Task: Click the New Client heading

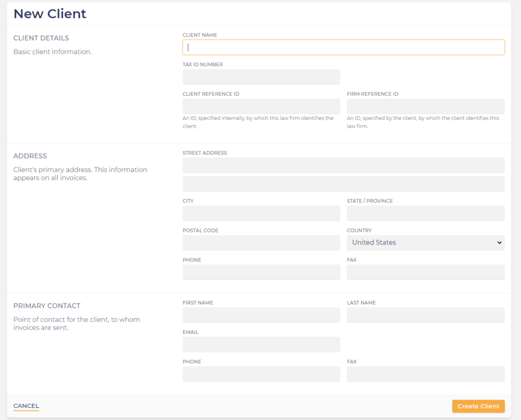Action: tap(50, 14)
